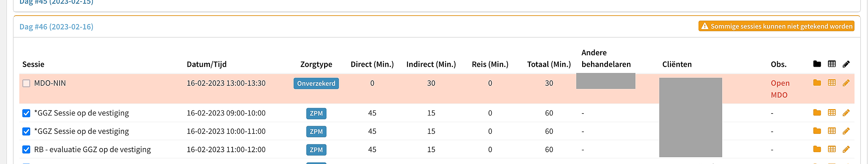Click the black folder icon in header
The image size is (868, 164).
(817, 64)
